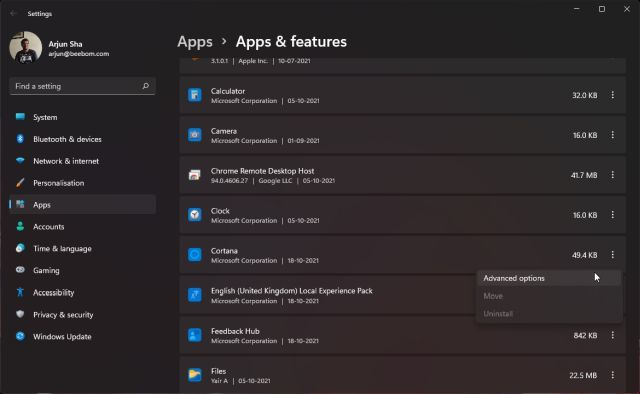Click the arjun@beebom.com email text
Image resolution: width=640 pixels, height=394 pixels.
point(79,54)
